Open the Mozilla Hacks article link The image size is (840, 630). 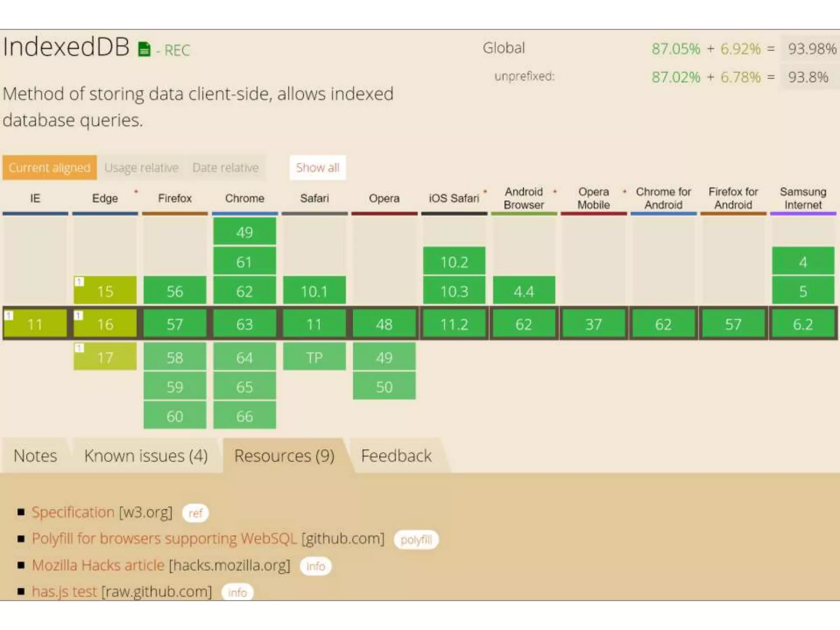click(x=98, y=565)
